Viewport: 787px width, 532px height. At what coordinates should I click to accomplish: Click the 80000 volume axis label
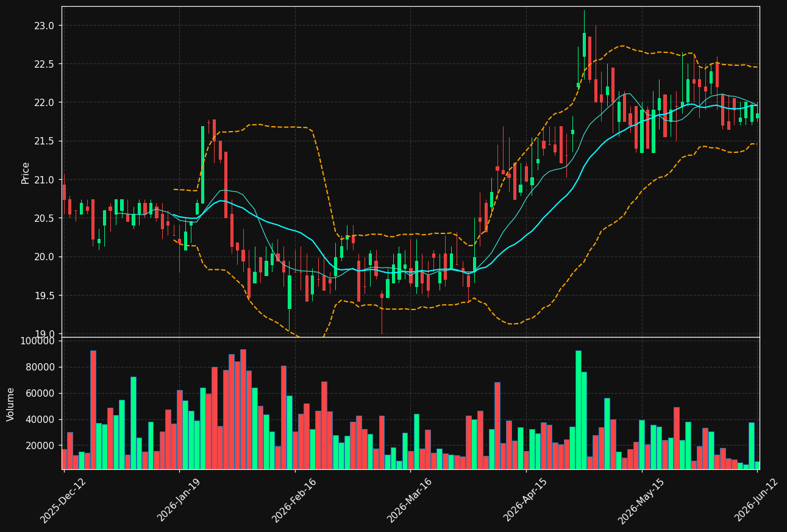[40, 367]
